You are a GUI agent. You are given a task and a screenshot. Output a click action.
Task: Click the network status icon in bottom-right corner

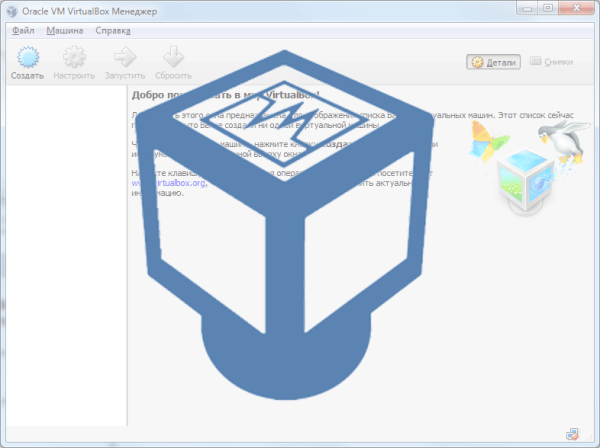pyautogui.click(x=571, y=434)
